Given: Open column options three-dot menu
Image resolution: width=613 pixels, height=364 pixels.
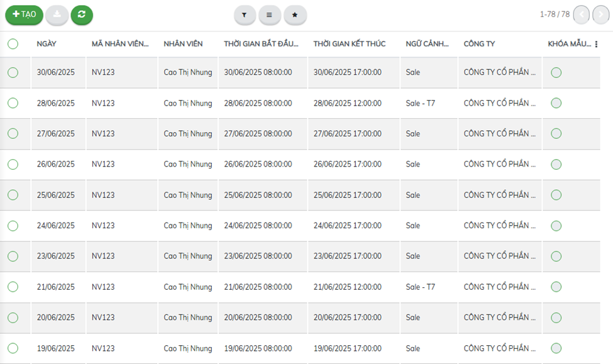Looking at the screenshot, I should [x=596, y=44].
